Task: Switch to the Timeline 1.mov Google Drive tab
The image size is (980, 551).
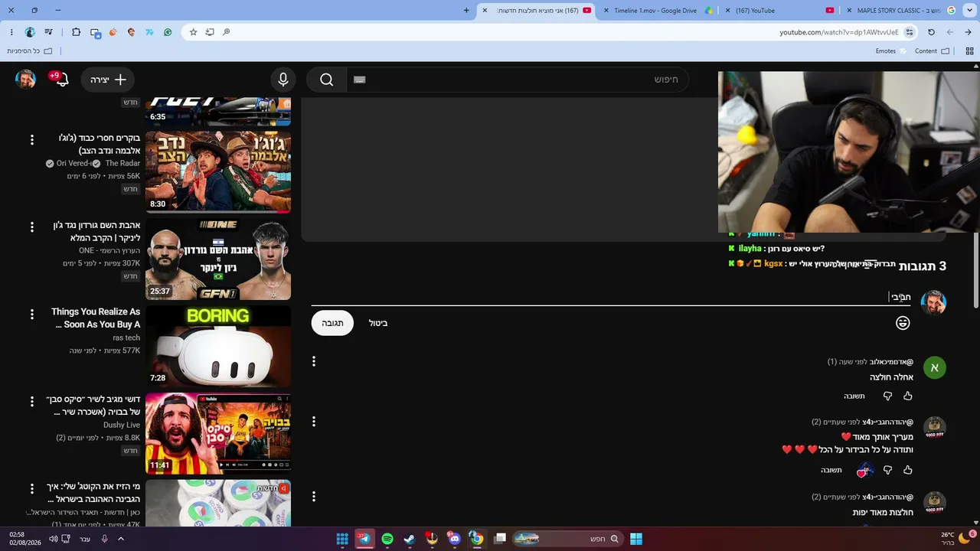Action: click(x=657, y=11)
